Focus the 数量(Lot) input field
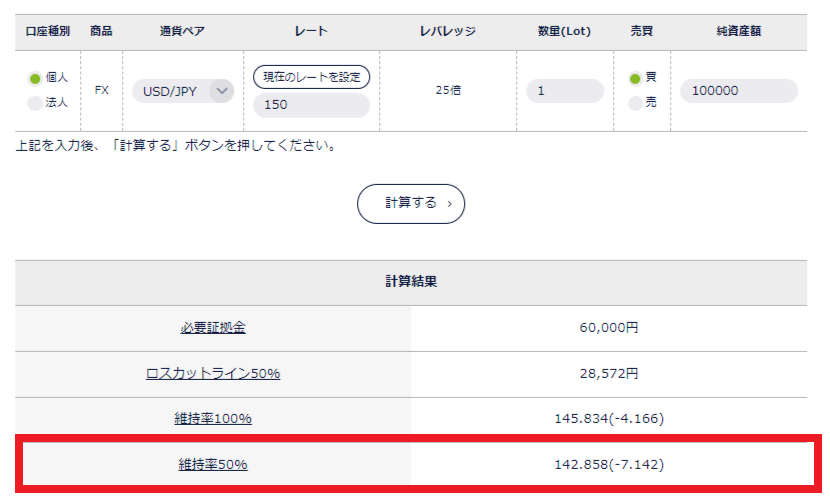Image resolution: width=830 pixels, height=502 pixels. [564, 91]
